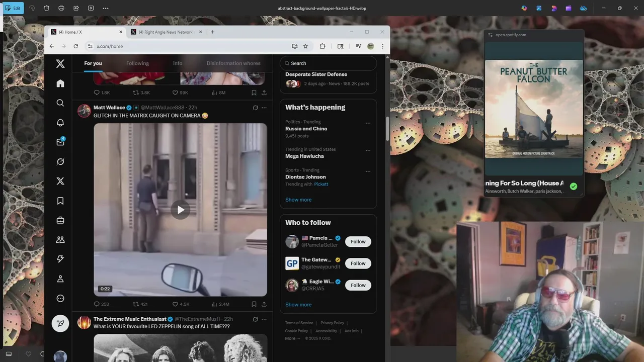Open Communities people icon
644x362 pixels.
coord(60,240)
